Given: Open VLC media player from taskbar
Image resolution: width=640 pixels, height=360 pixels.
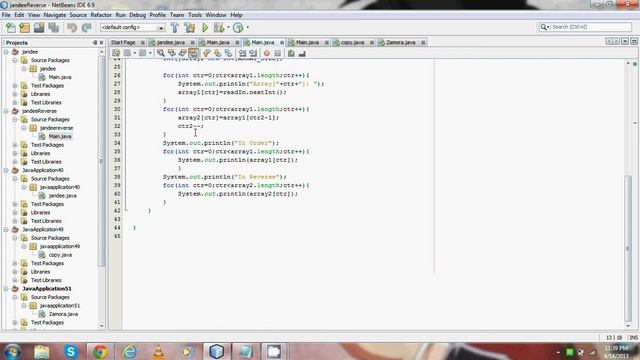Looking at the screenshot, I should pos(158,351).
